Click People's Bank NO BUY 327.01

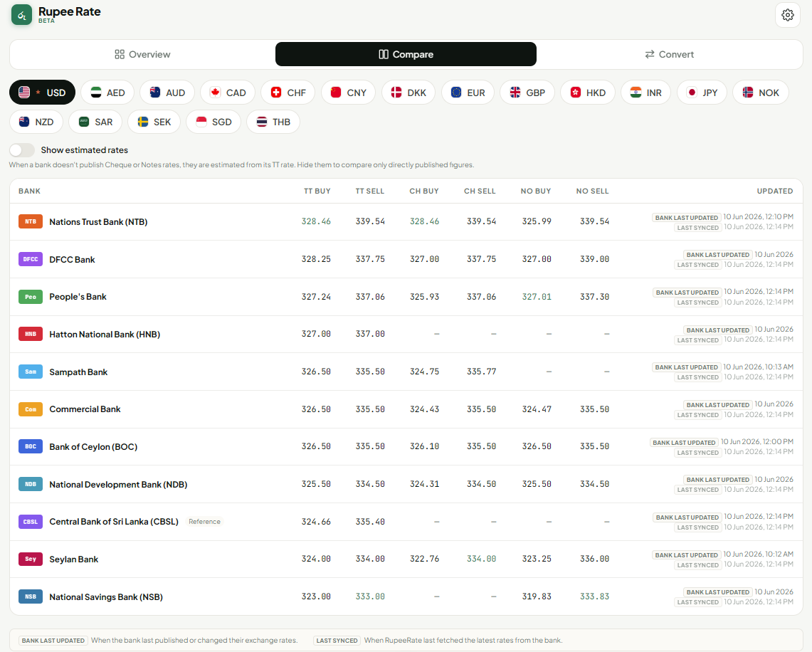537,297
